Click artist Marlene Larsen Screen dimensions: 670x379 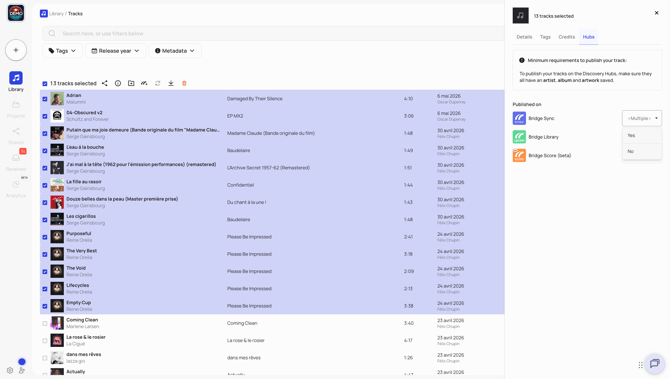(x=82, y=326)
